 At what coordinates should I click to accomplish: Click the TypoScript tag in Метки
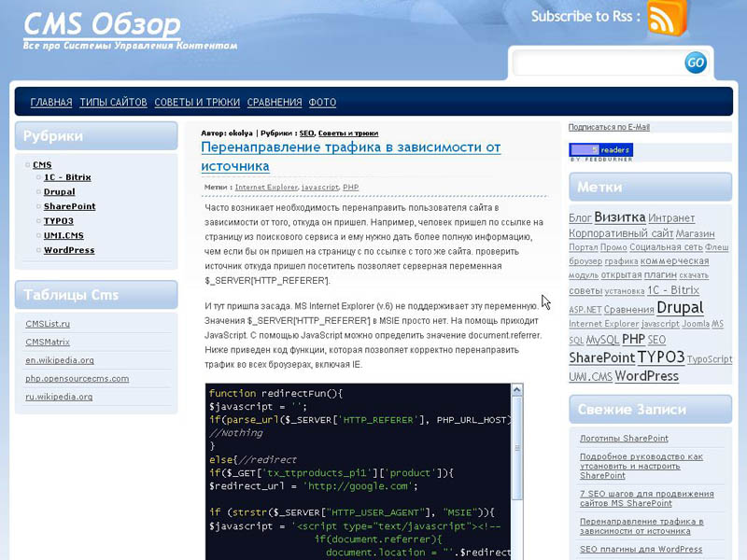[x=710, y=359]
